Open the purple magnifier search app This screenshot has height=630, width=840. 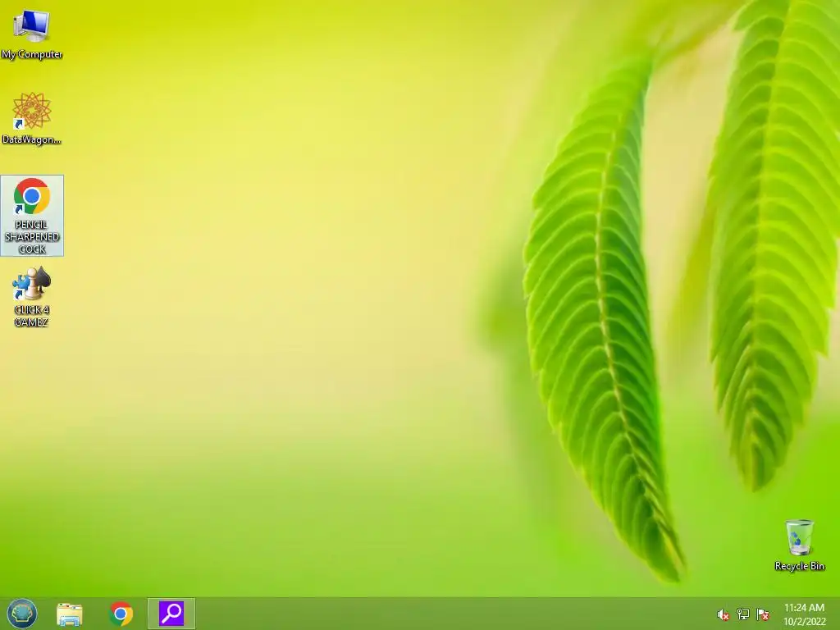(171, 614)
